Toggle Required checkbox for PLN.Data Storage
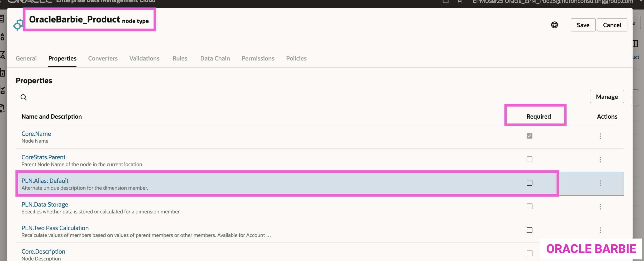644x261 pixels. [x=529, y=207]
